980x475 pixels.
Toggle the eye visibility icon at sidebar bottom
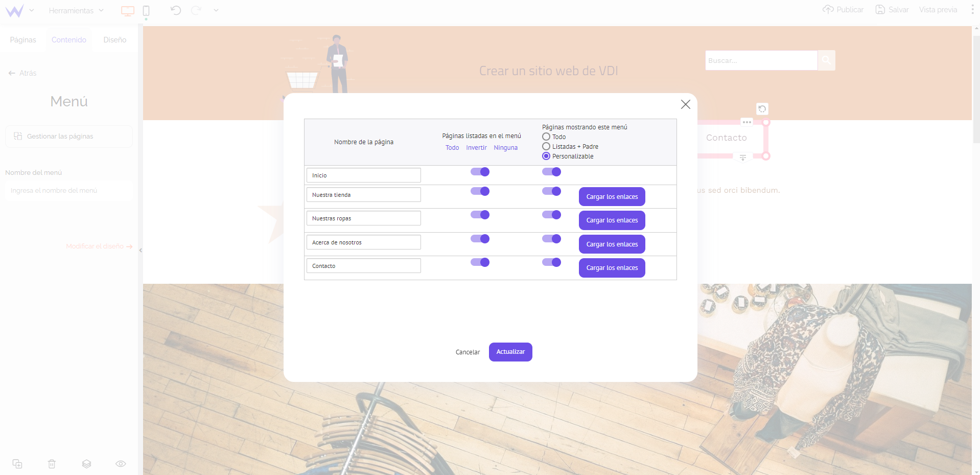click(121, 464)
